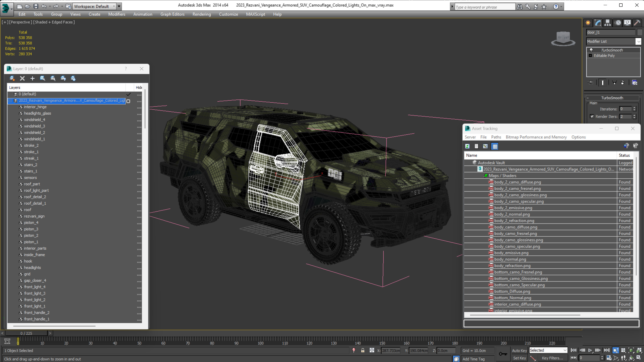This screenshot has width=644, height=362.
Task: Play the animation
Action: [590, 350]
